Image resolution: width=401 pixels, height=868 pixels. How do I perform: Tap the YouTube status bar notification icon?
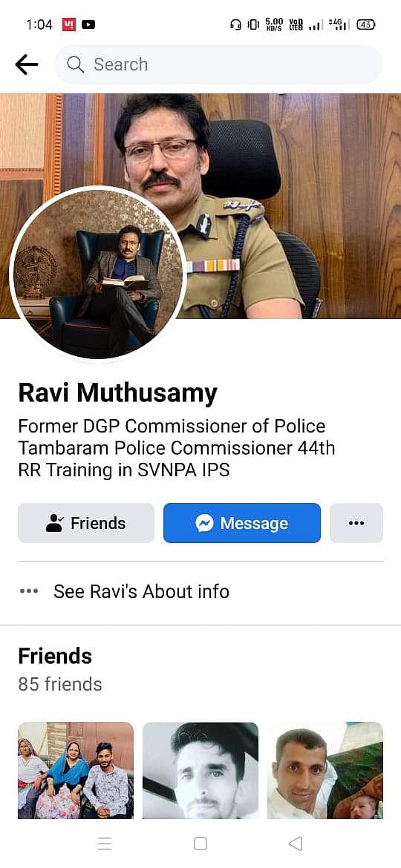click(x=88, y=24)
